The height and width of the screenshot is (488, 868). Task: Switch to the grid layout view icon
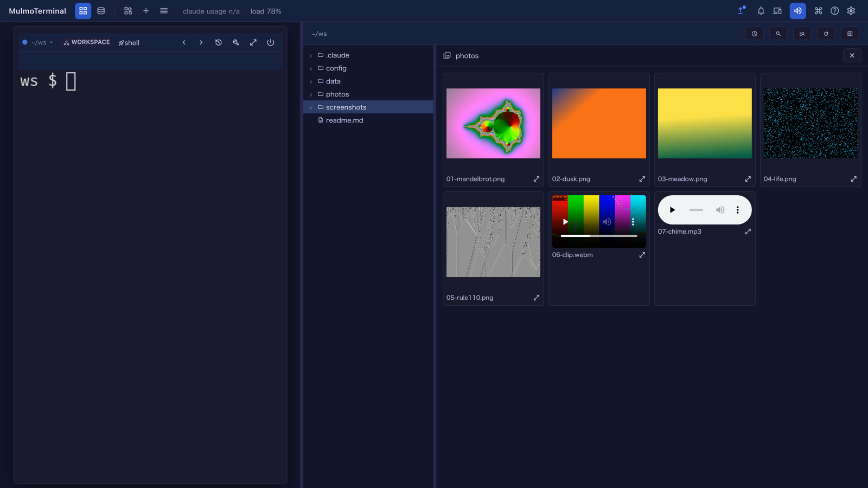83,11
